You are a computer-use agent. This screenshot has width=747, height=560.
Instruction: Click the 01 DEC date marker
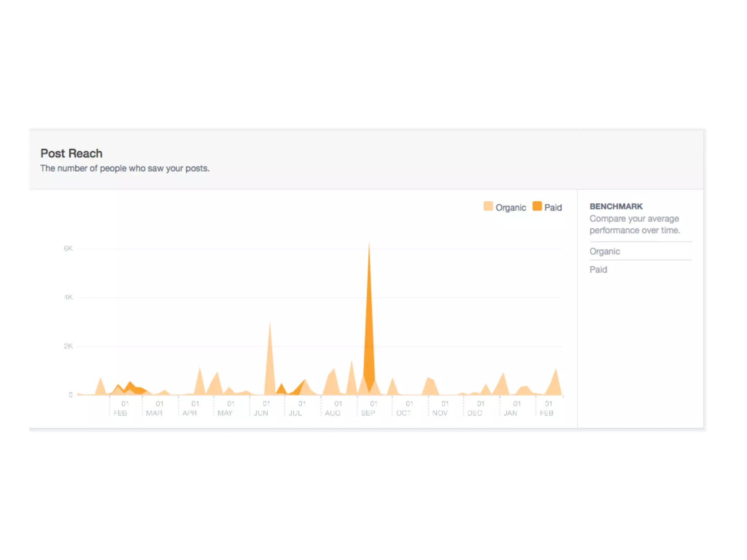click(475, 408)
